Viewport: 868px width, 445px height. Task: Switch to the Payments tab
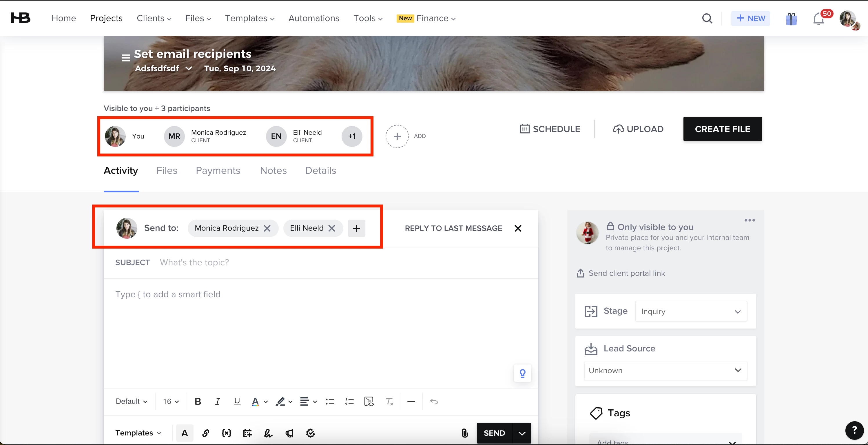(218, 170)
